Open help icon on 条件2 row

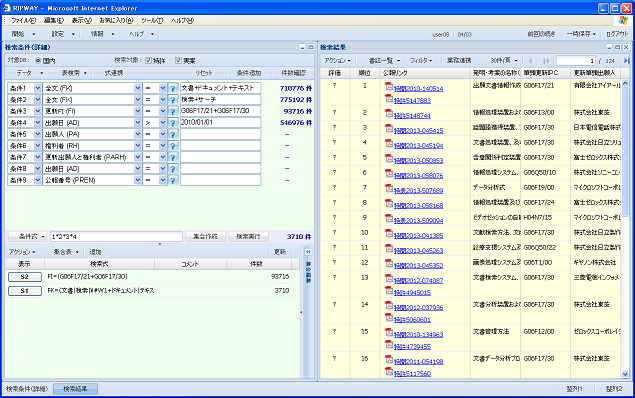coord(173,100)
